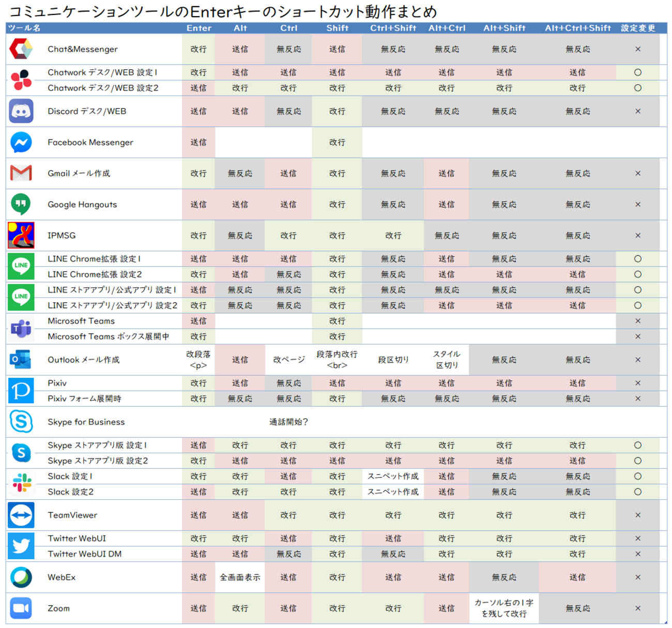
Task: Click the Shift column header
Action: point(337,28)
